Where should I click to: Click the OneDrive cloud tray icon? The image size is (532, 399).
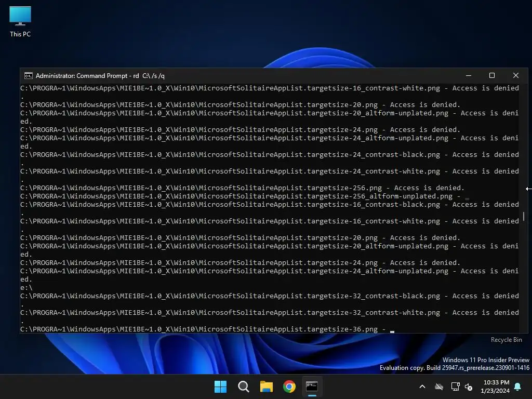click(x=439, y=387)
